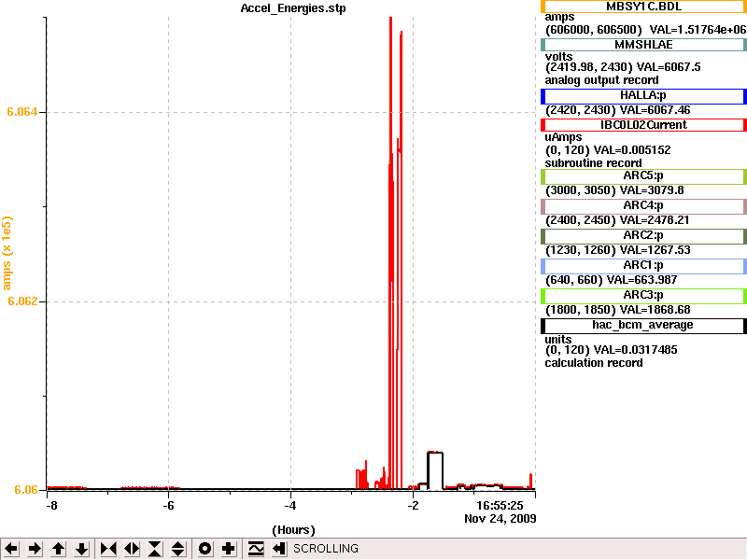This screenshot has width=747, height=560.
Task: Select the MMSHLAE curve legend entry
Action: (x=643, y=45)
